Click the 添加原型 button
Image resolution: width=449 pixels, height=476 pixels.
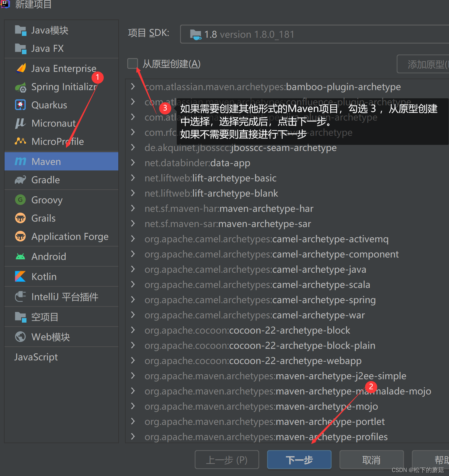point(423,64)
